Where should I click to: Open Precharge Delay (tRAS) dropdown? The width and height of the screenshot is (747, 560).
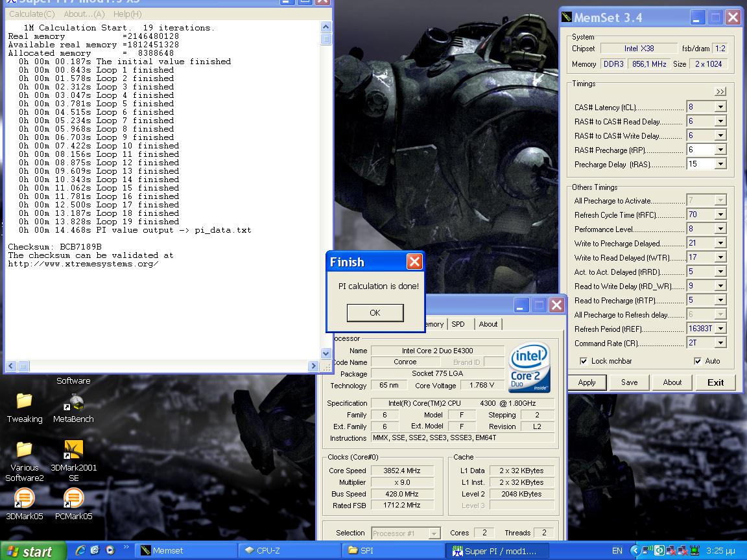click(720, 164)
